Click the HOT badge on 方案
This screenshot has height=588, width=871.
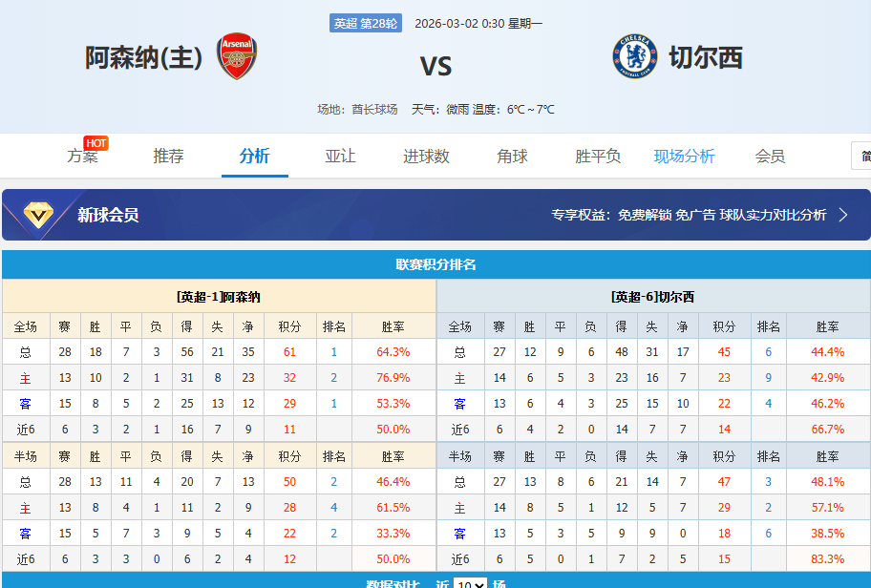pyautogui.click(x=96, y=143)
